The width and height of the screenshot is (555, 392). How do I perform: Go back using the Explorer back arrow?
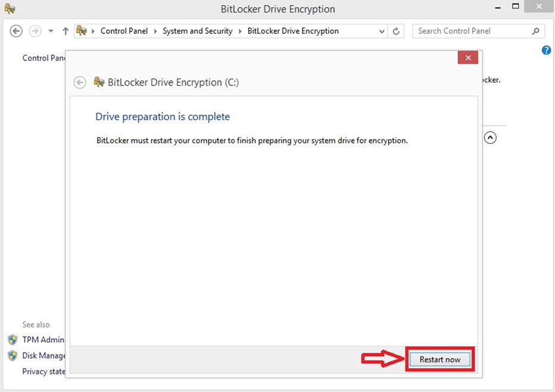tap(17, 31)
